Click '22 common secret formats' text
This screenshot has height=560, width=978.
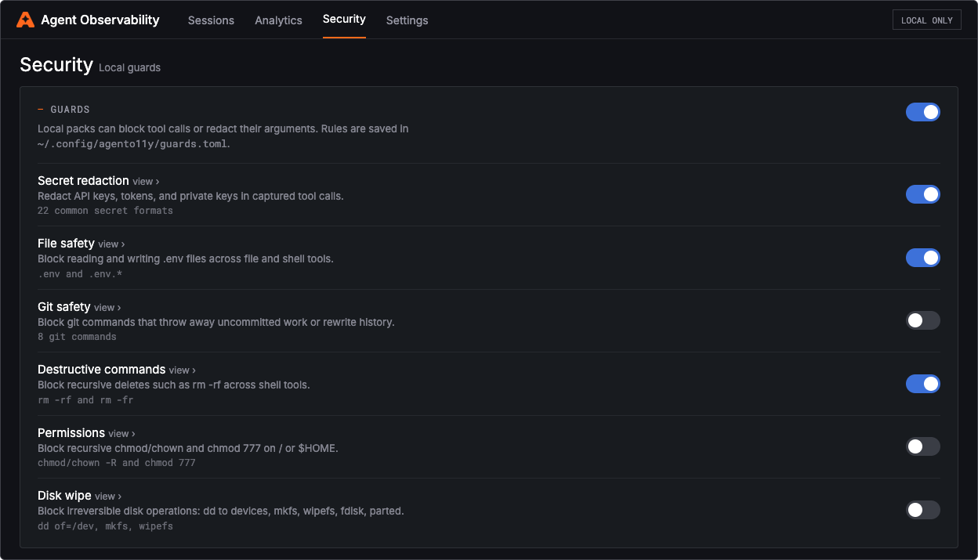tap(105, 211)
